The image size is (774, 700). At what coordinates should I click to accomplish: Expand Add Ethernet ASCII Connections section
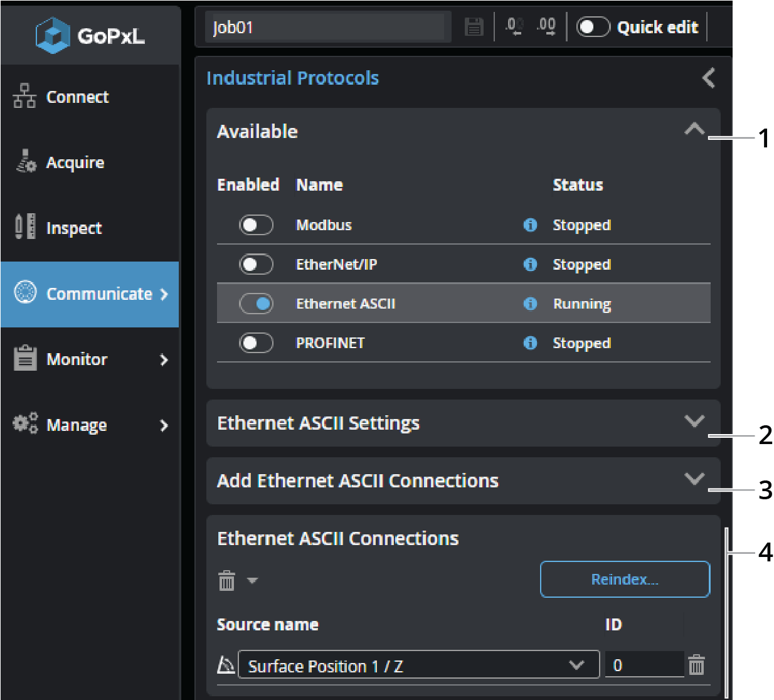[x=694, y=479]
